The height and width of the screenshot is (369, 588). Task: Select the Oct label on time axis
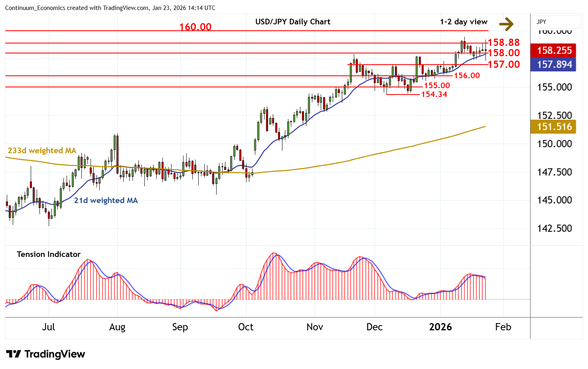[x=246, y=327]
